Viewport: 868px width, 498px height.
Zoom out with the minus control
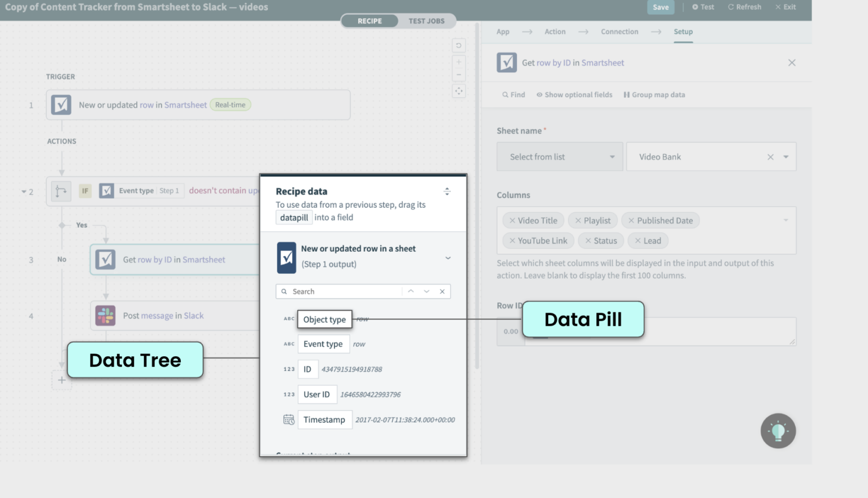(458, 74)
